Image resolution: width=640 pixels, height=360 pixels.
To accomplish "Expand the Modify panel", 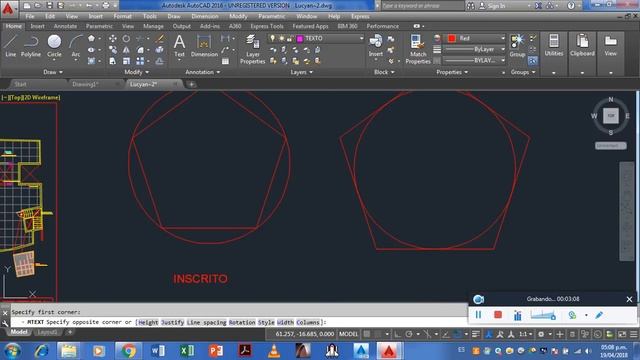I will [136, 72].
